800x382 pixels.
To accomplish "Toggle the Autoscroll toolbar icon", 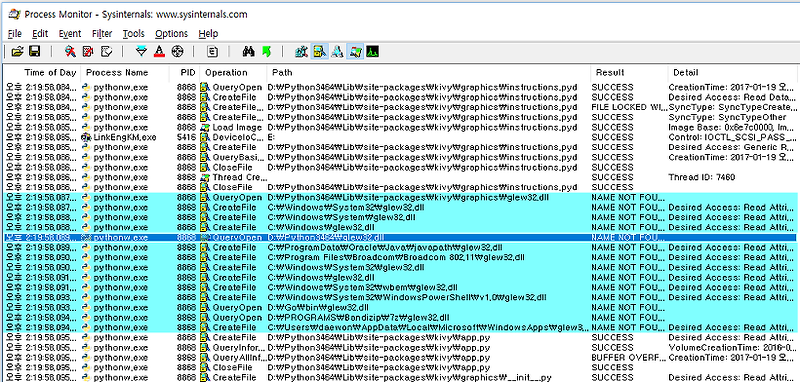I will (x=88, y=52).
